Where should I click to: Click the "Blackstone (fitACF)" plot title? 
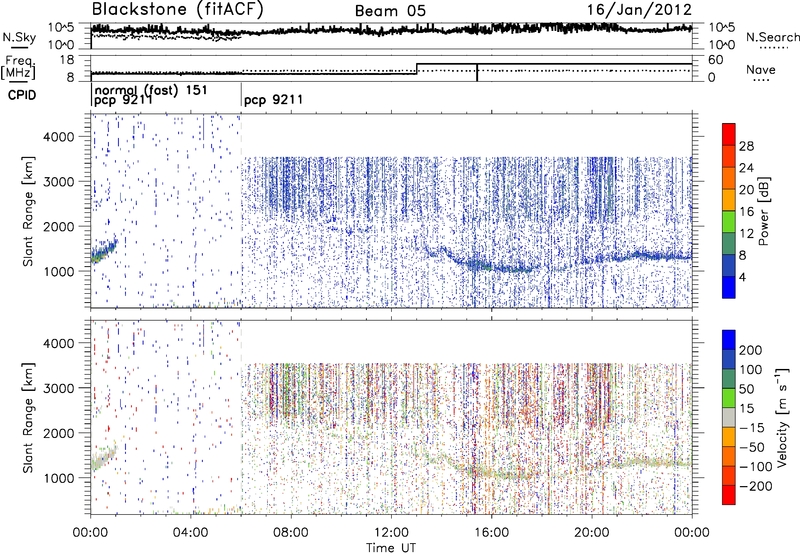coord(178,10)
